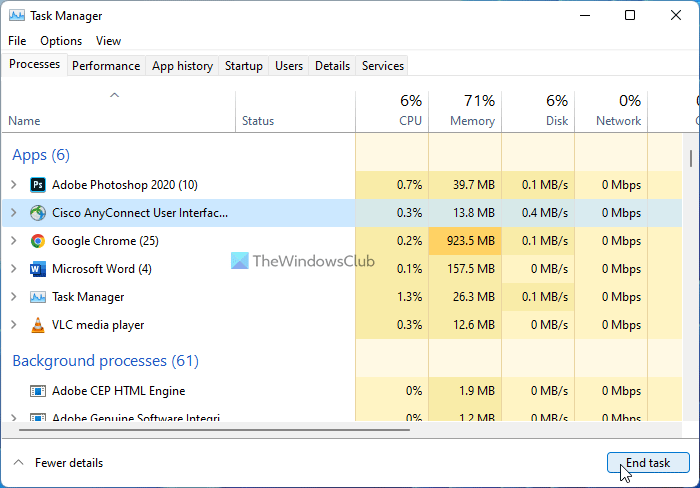
Task: Click Photoshop's 39.7 MB memory cell
Action: coord(465,185)
